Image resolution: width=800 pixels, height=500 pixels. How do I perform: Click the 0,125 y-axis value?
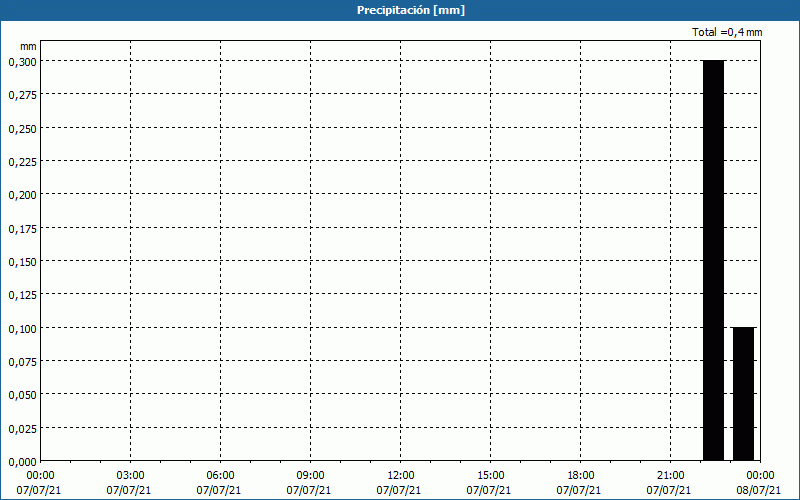pos(22,295)
